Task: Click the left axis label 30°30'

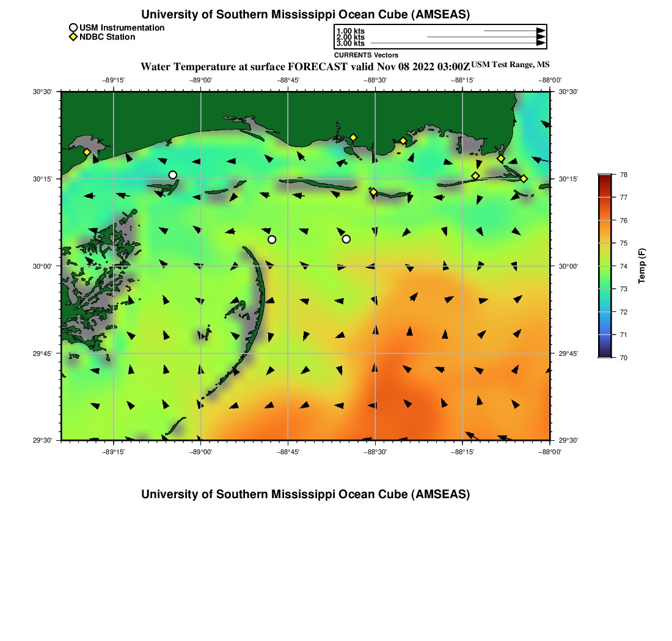Action: click(x=42, y=92)
